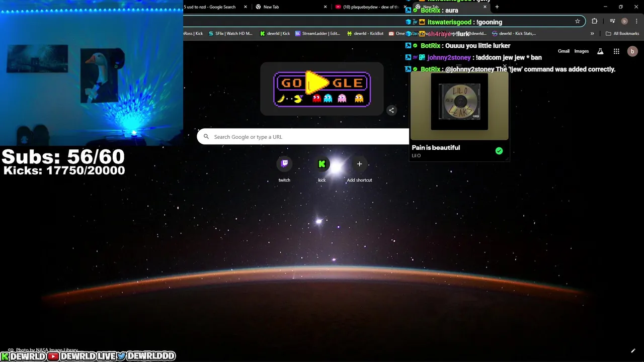Click the Pain is beautiful song title

[436, 147]
